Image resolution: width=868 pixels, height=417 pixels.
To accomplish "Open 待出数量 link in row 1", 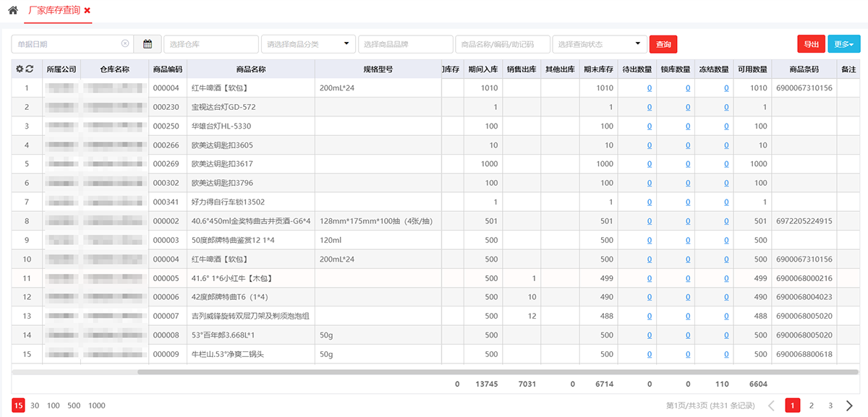I will (x=649, y=88).
